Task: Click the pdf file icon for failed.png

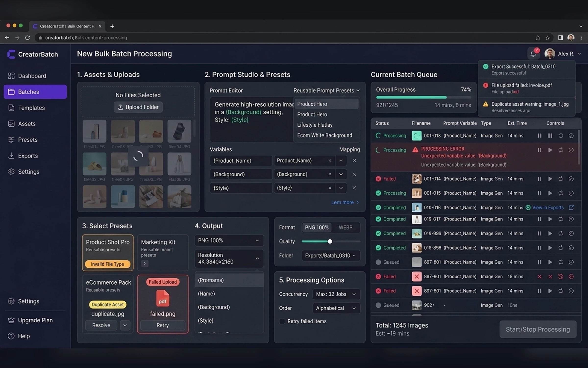Action: [162, 298]
